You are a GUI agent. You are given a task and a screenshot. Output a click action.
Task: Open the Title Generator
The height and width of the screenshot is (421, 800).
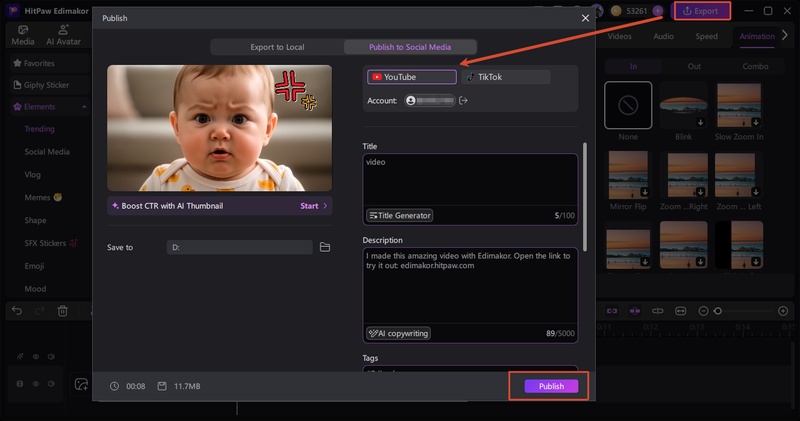click(399, 215)
